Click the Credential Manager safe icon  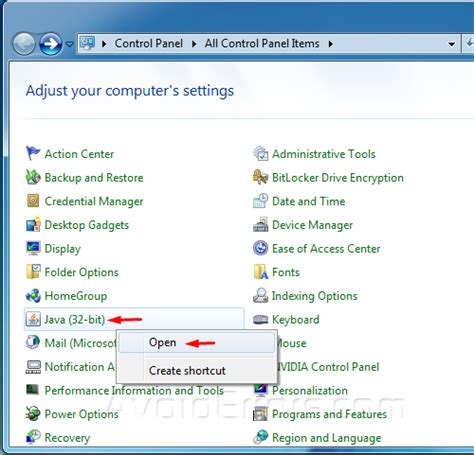[33, 201]
